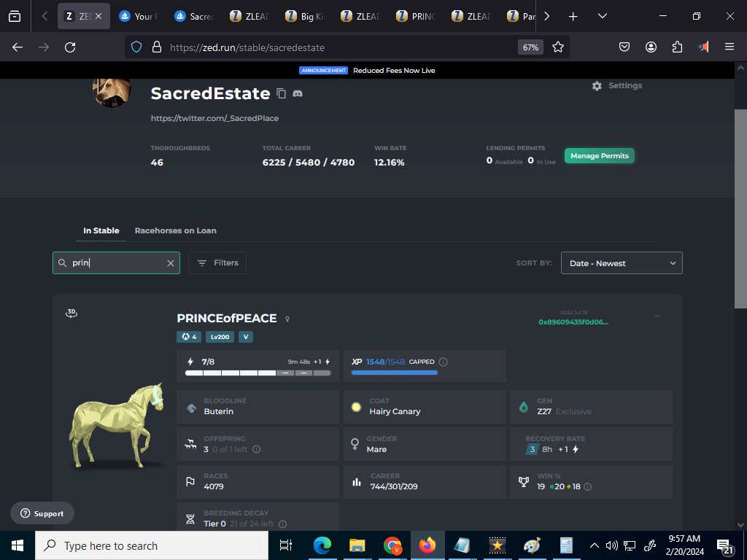Viewport: 747px width, 560px height.
Task: Switch to the 'Your F' browser tab
Action: click(x=139, y=17)
